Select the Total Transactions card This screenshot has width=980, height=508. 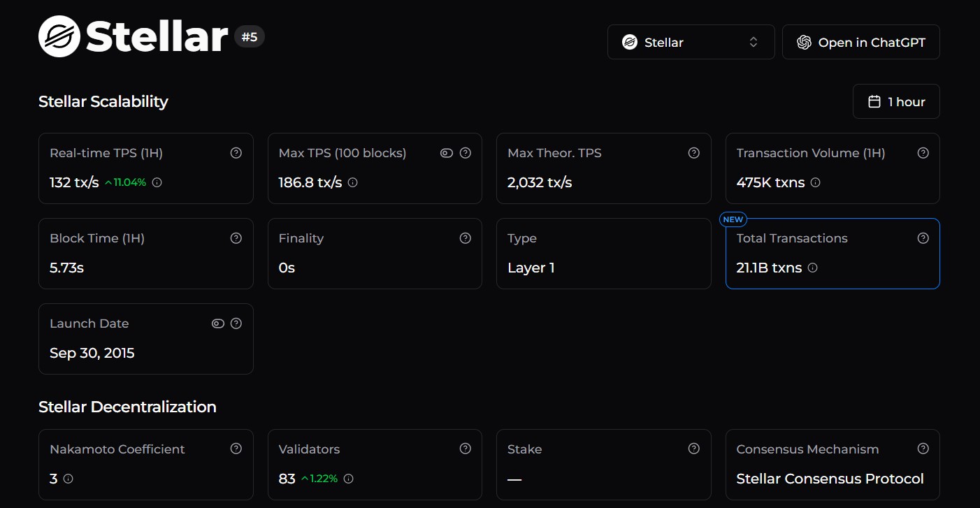click(x=833, y=254)
